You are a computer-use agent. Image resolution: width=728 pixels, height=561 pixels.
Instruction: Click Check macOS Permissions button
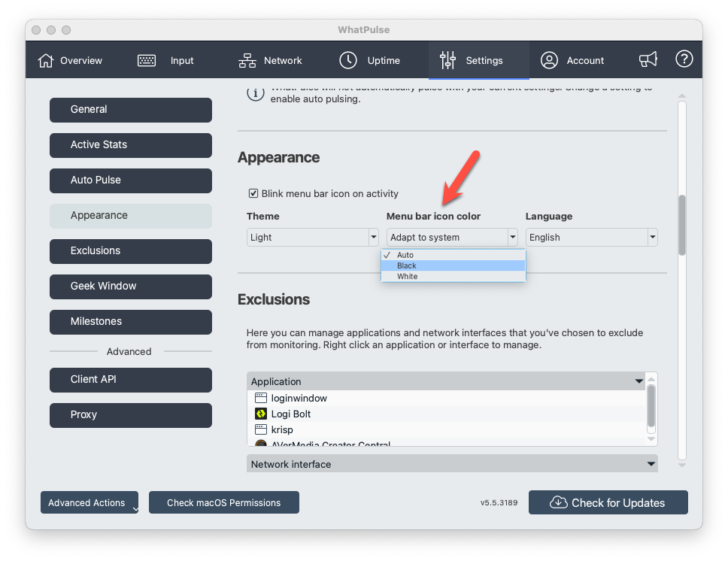[x=224, y=502]
